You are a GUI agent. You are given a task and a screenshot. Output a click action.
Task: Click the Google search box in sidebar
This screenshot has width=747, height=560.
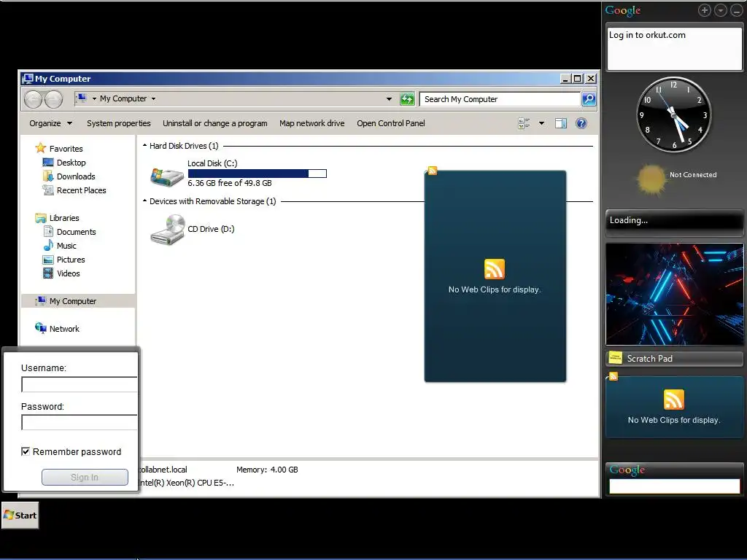[674, 486]
